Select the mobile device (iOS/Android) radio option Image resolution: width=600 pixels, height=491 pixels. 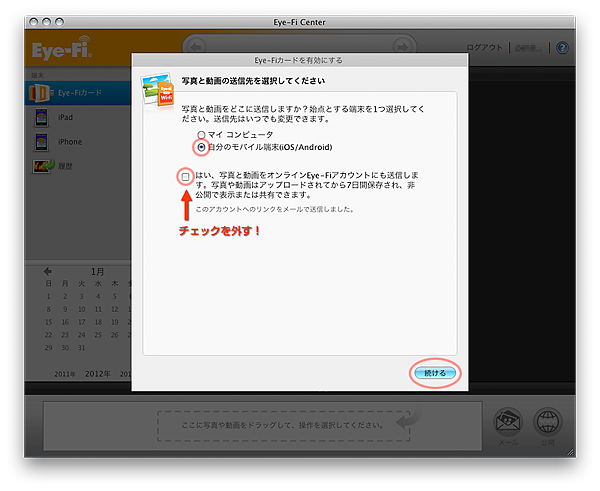tap(201, 147)
